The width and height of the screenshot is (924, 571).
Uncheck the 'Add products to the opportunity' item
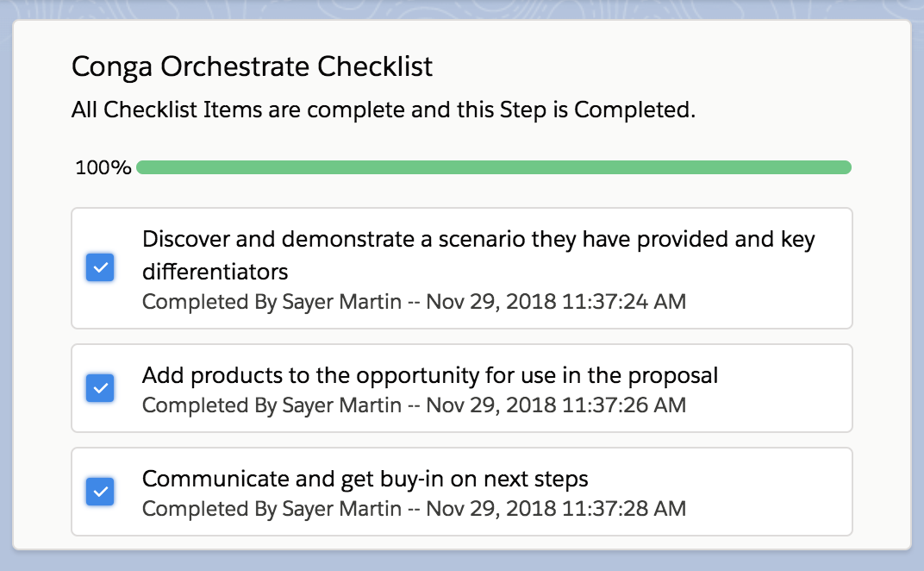(x=100, y=388)
